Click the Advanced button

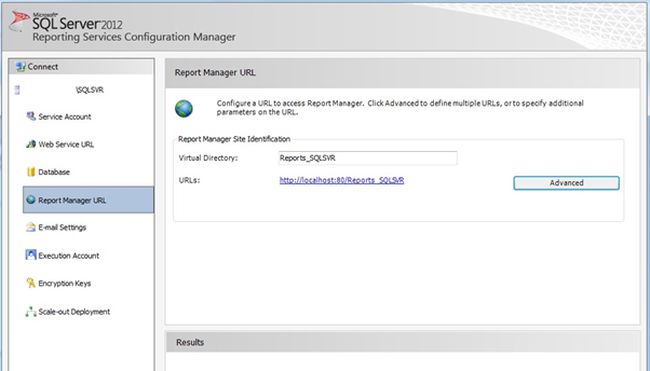566,183
